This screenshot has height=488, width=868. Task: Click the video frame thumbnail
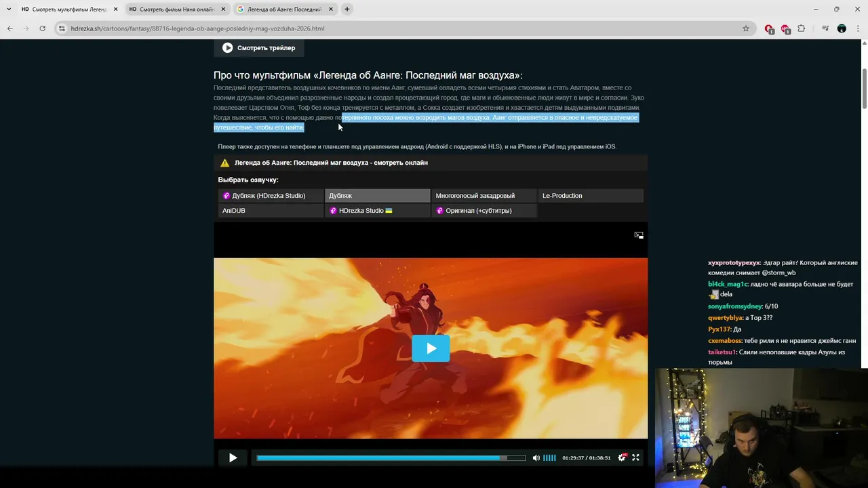pyautogui.click(x=431, y=348)
